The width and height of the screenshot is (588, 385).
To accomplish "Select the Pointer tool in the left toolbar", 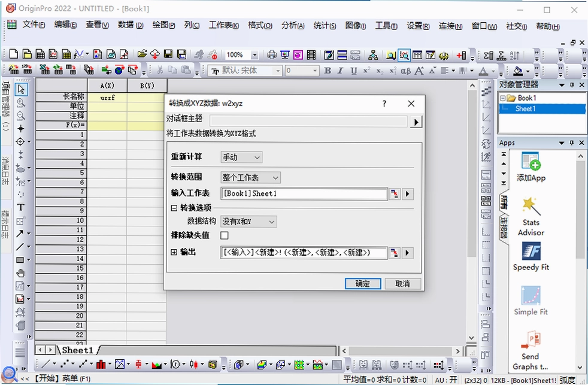I will pyautogui.click(x=21, y=89).
